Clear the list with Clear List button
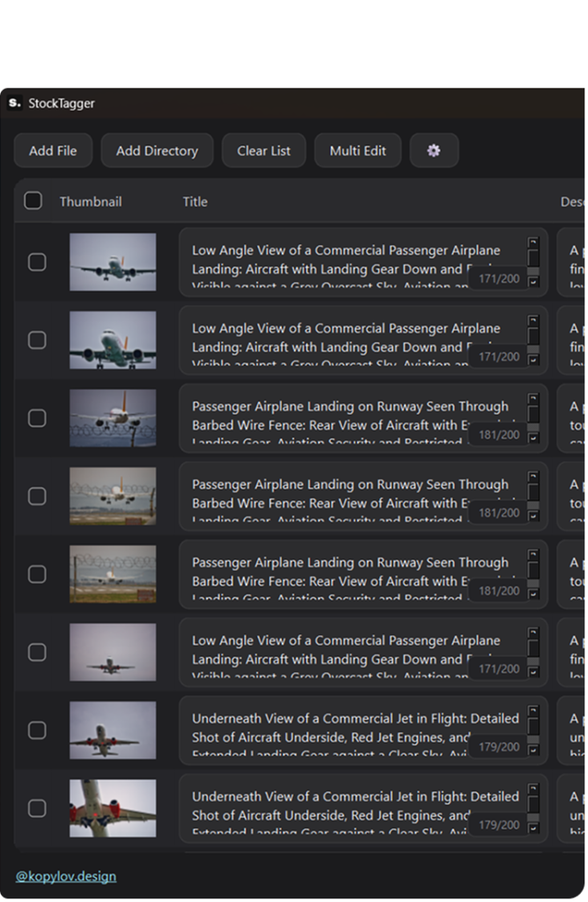The height and width of the screenshot is (902, 588). tap(263, 151)
